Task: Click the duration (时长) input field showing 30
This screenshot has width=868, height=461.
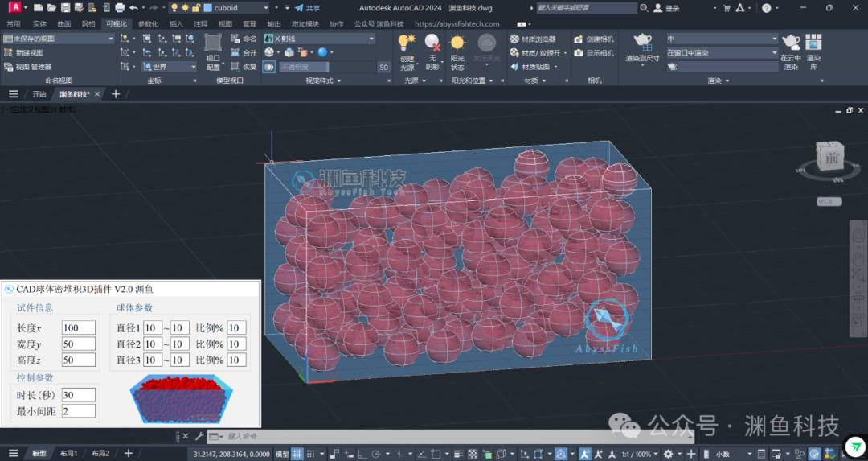Action: [79, 394]
